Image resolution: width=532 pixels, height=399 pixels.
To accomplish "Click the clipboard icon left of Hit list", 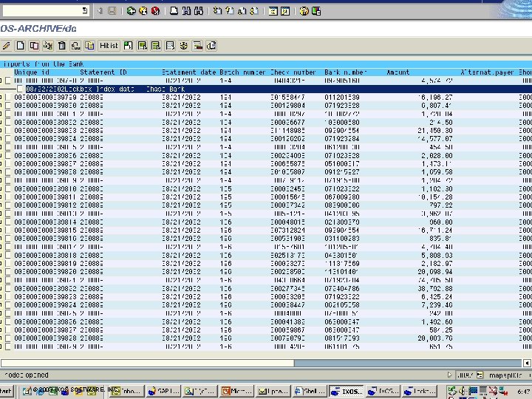I will pos(89,46).
